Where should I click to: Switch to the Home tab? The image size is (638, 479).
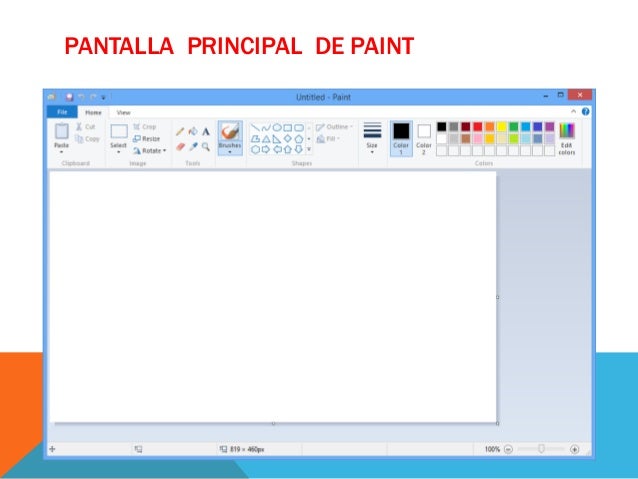tap(93, 112)
